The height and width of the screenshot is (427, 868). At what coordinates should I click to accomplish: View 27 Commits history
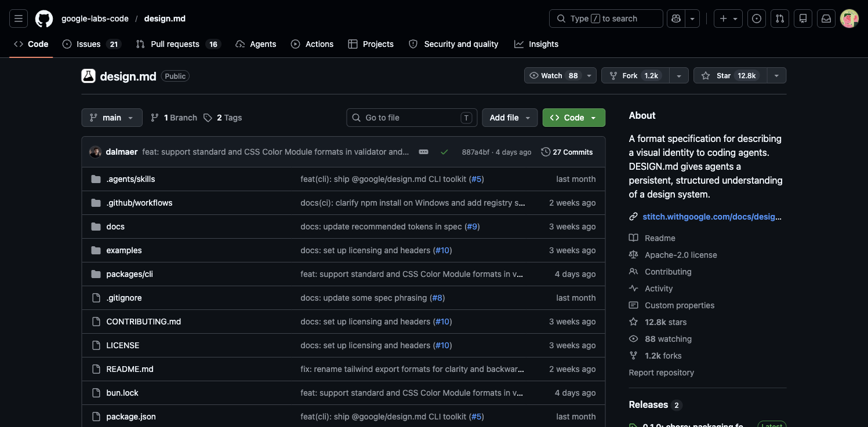click(x=567, y=152)
